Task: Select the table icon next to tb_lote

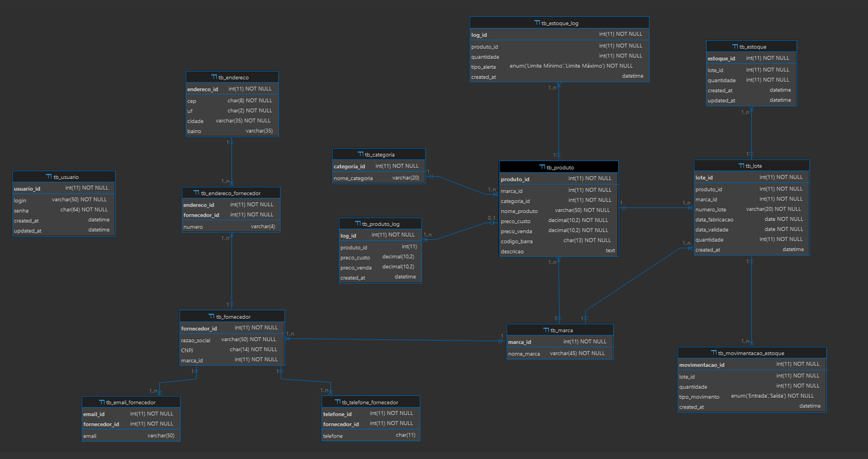Action: click(741, 166)
